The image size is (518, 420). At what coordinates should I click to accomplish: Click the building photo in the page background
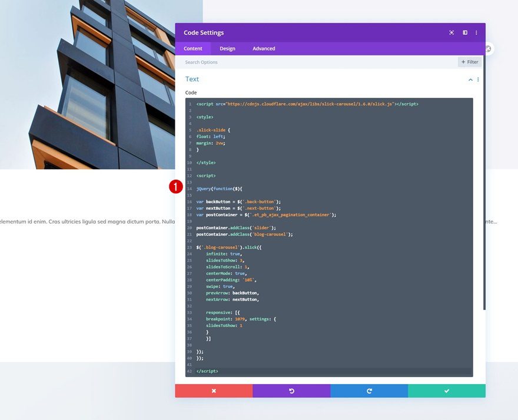click(88, 84)
